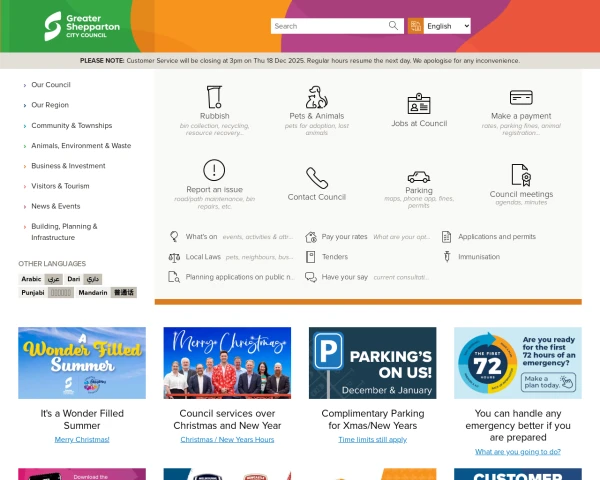This screenshot has height=480, width=600.
Task: Click the Have your say speech icon
Action: pos(311,277)
